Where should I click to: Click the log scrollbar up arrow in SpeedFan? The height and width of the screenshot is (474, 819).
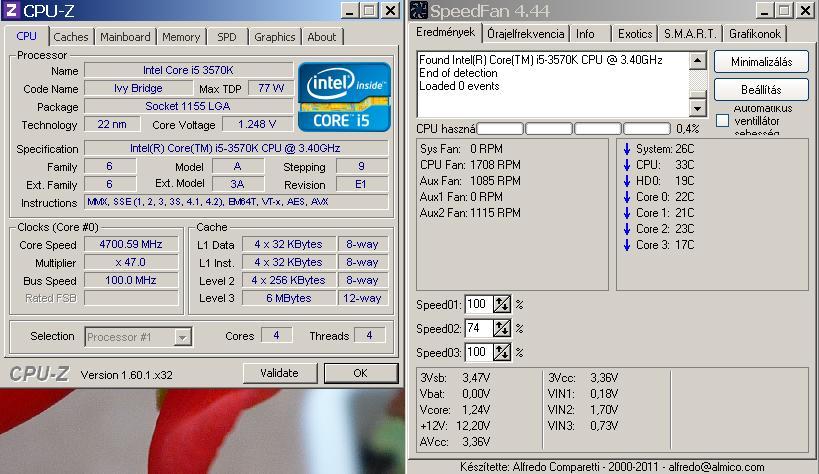pyautogui.click(x=698, y=61)
